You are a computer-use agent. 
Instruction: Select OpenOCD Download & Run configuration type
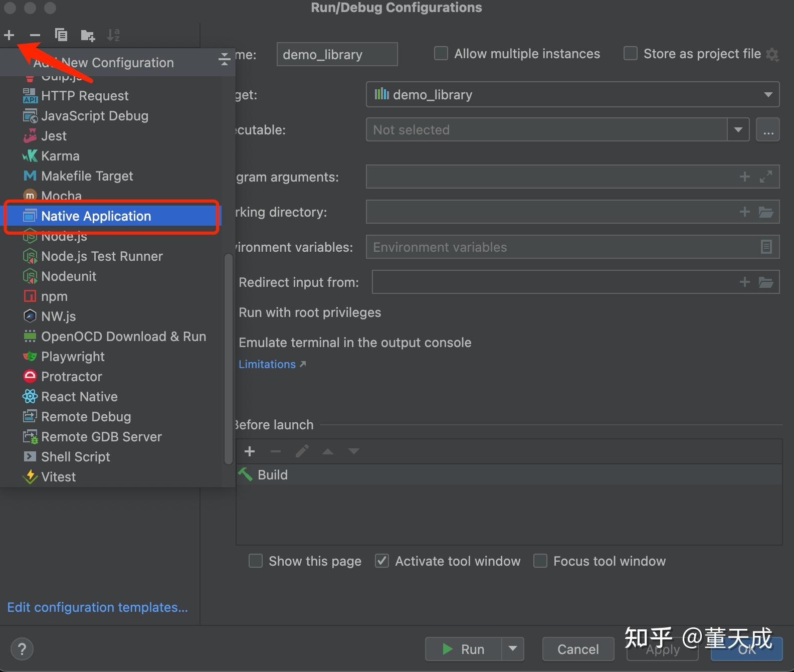(111, 337)
